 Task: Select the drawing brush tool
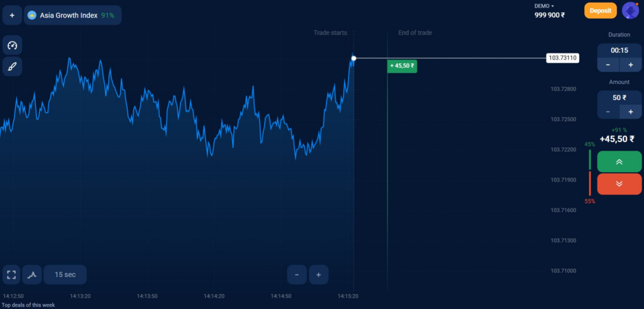[x=13, y=67]
